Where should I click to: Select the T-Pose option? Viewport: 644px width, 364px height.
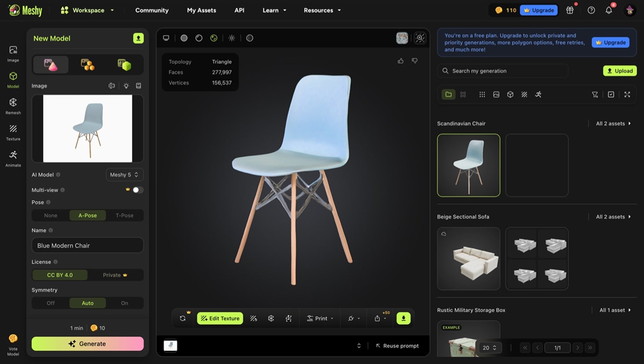point(124,215)
